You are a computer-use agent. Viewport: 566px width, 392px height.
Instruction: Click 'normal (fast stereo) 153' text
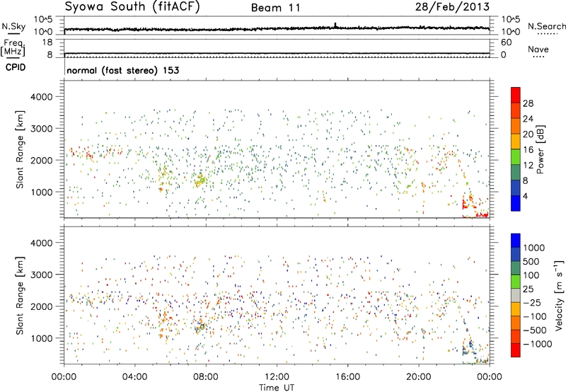click(123, 70)
